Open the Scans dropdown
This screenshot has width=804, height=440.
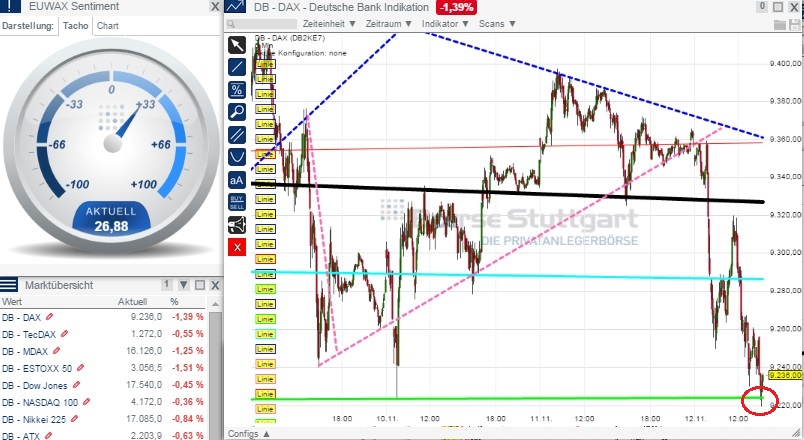point(497,24)
